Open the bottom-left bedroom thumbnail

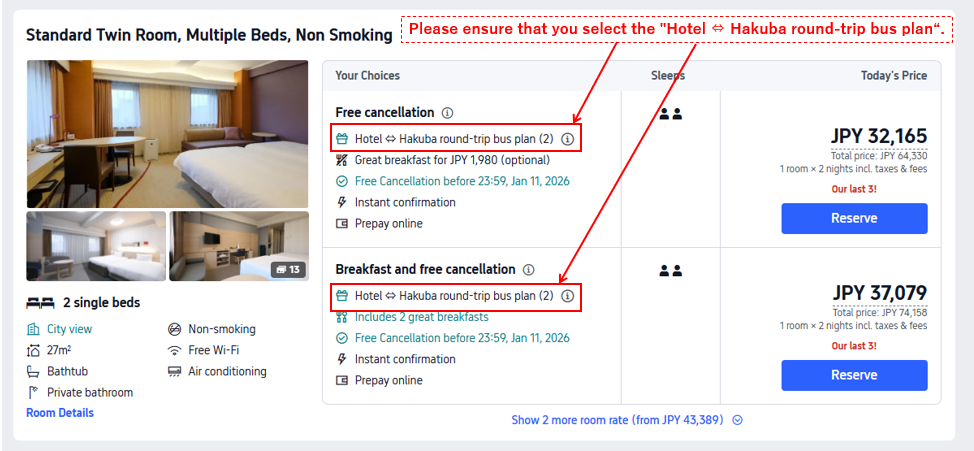pos(96,246)
